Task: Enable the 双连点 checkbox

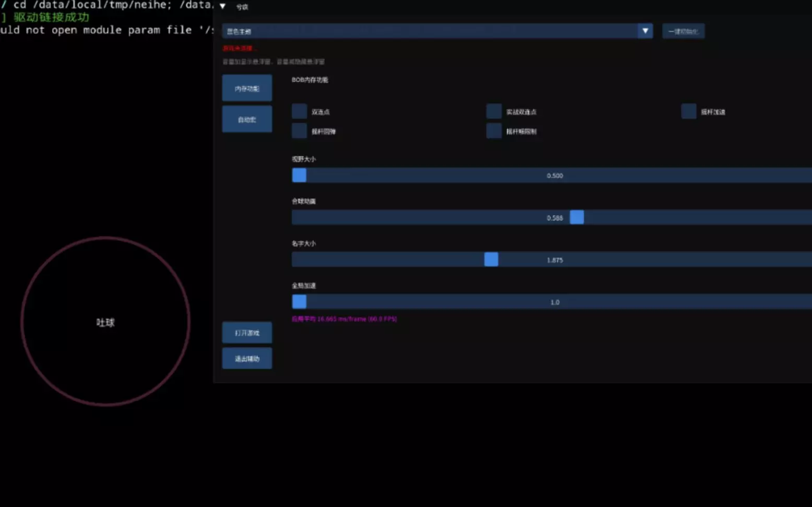Action: (299, 111)
